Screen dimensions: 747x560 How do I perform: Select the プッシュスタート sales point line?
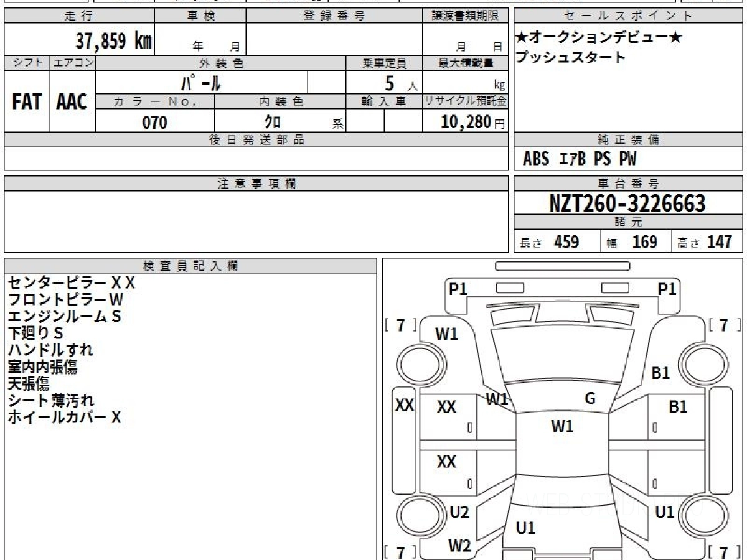pyautogui.click(x=570, y=58)
